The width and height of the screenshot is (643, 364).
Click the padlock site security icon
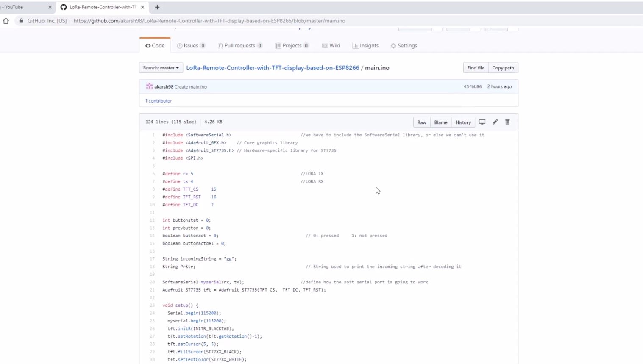pos(21,20)
